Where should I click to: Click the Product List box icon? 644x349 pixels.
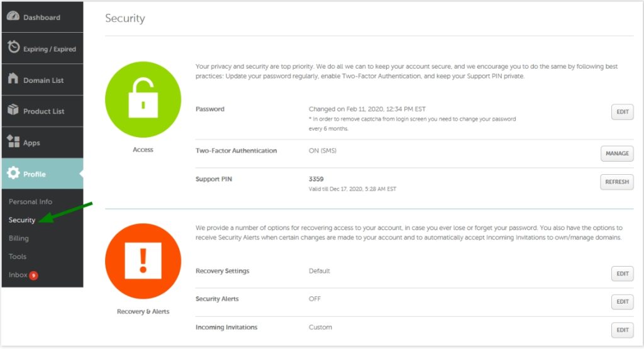coord(13,111)
